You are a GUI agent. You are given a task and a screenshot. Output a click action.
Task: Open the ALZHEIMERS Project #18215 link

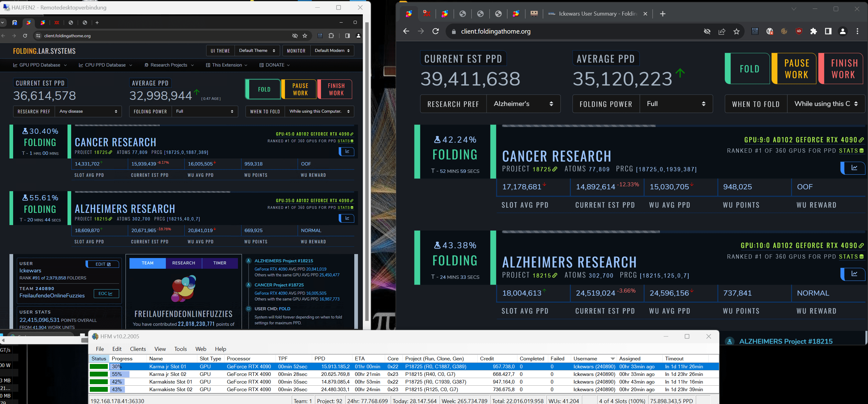(x=284, y=261)
